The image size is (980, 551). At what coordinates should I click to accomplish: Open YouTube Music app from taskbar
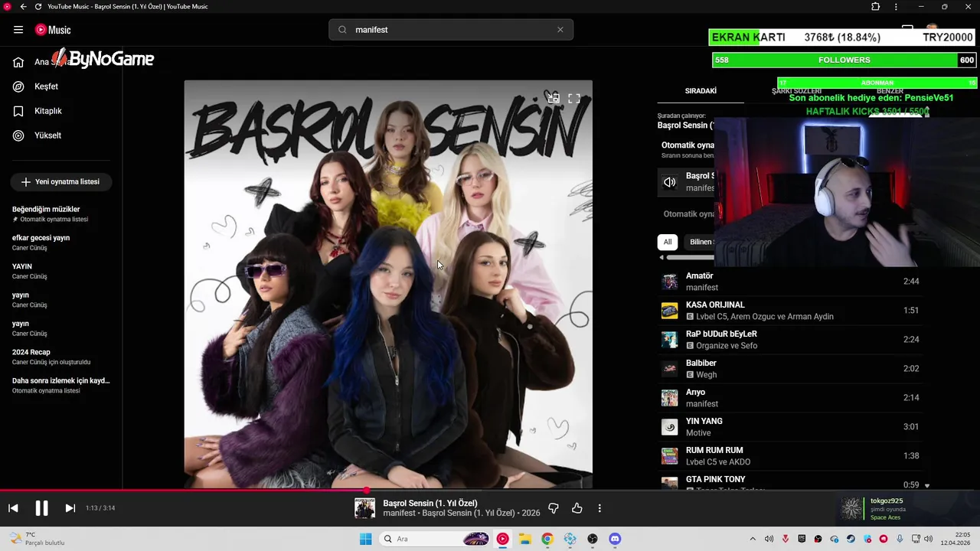(x=502, y=539)
